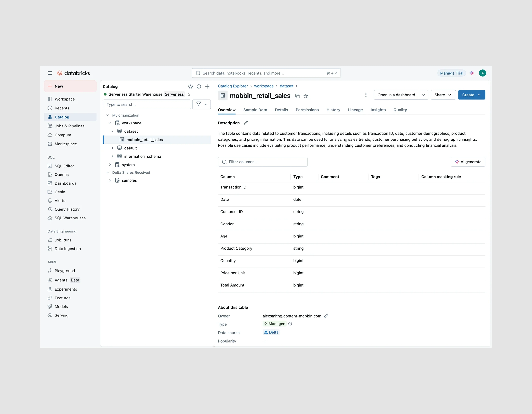Open the Databricks Assistant sparkle icon
This screenshot has width=532, height=414.
coord(472,73)
